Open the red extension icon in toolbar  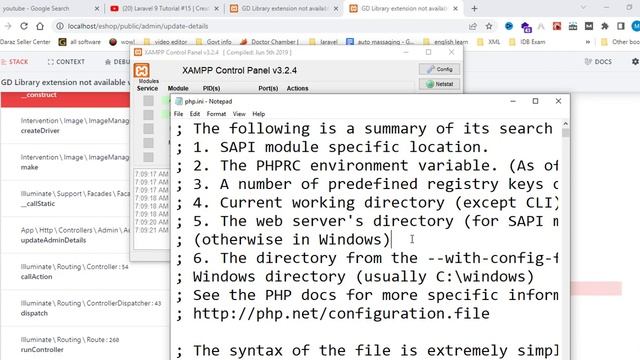pyautogui.click(x=557, y=26)
